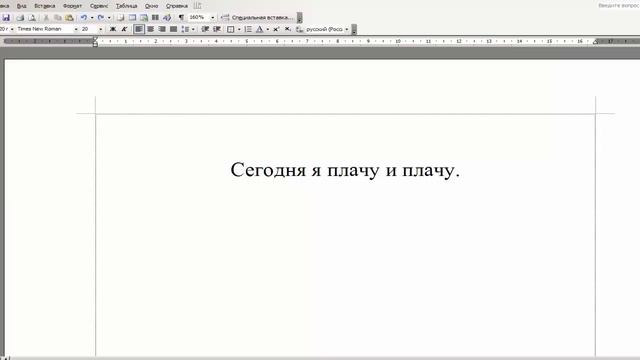Redo the undone action

click(101, 18)
